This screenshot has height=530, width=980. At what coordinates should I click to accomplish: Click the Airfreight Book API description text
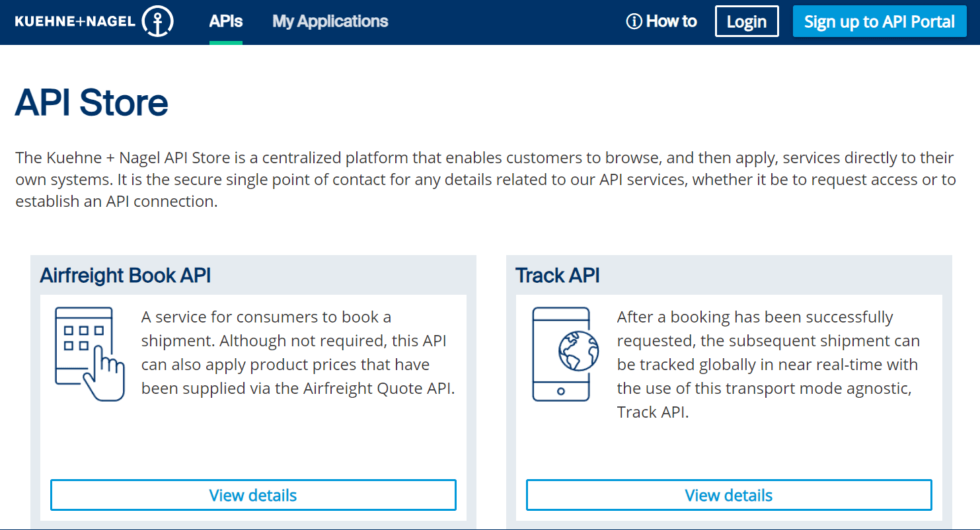(x=298, y=353)
